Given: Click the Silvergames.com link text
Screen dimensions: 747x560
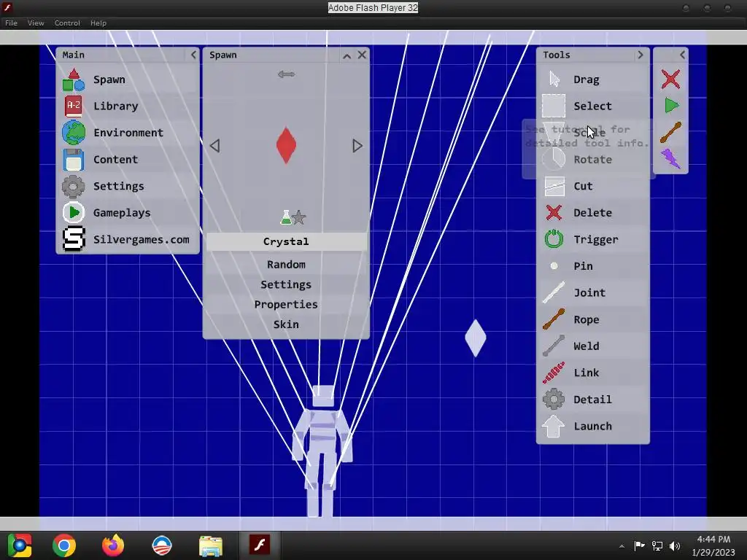Looking at the screenshot, I should click(141, 239).
